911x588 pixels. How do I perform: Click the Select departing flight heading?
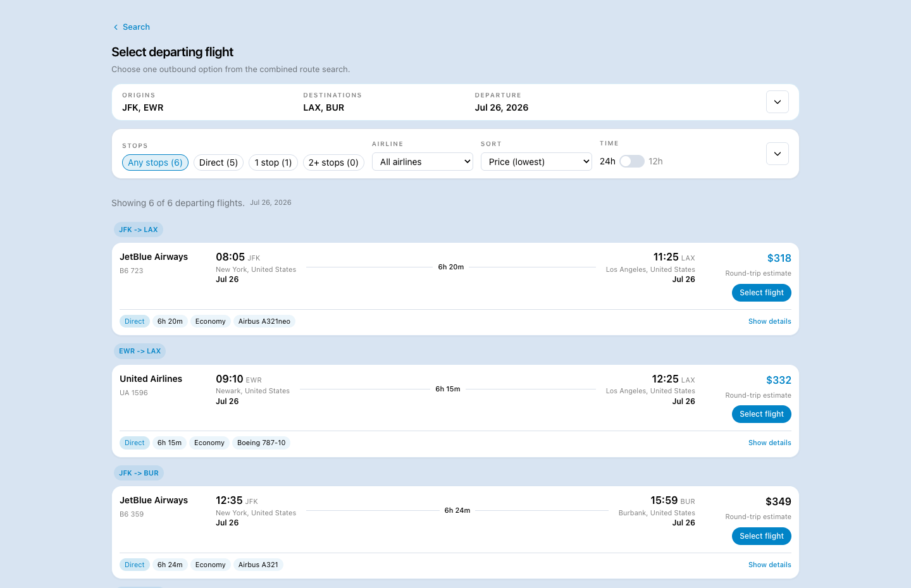(172, 52)
